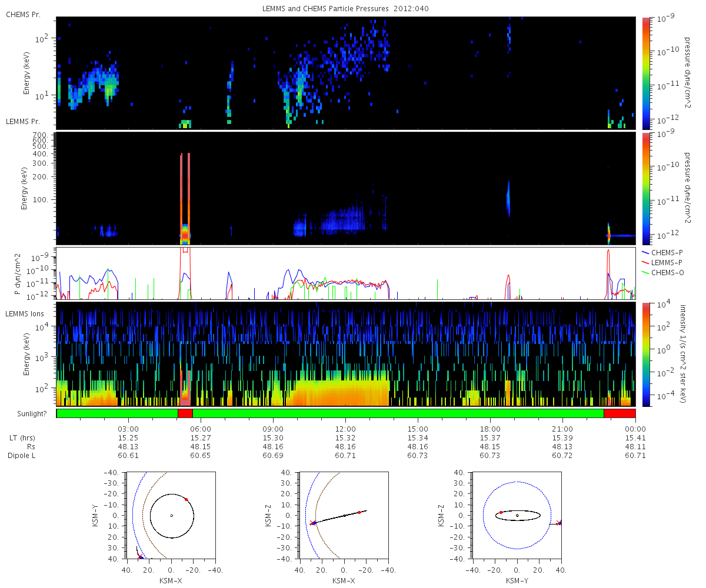Click the LT value 15.32

(x=345, y=438)
